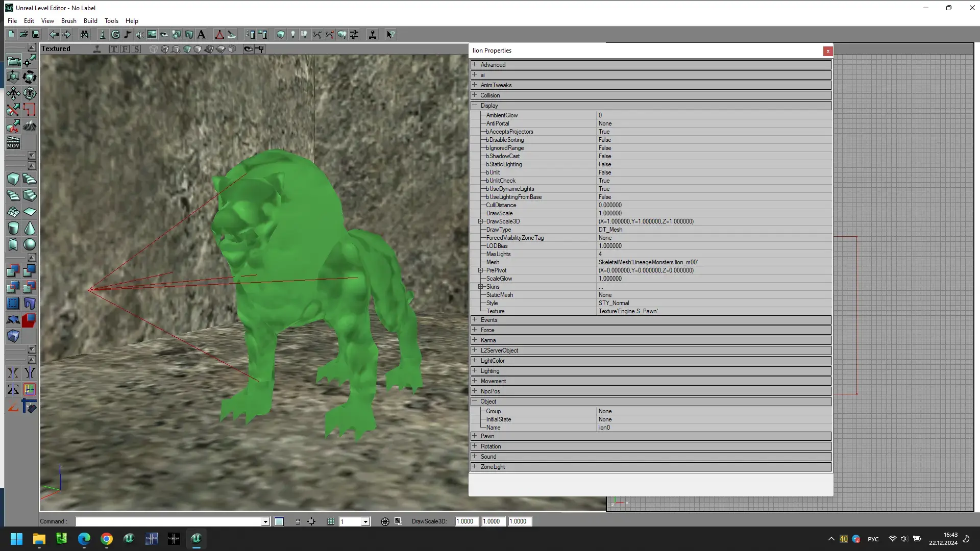The image size is (980, 551).
Task: Click the New level icon
Action: pos(11,34)
